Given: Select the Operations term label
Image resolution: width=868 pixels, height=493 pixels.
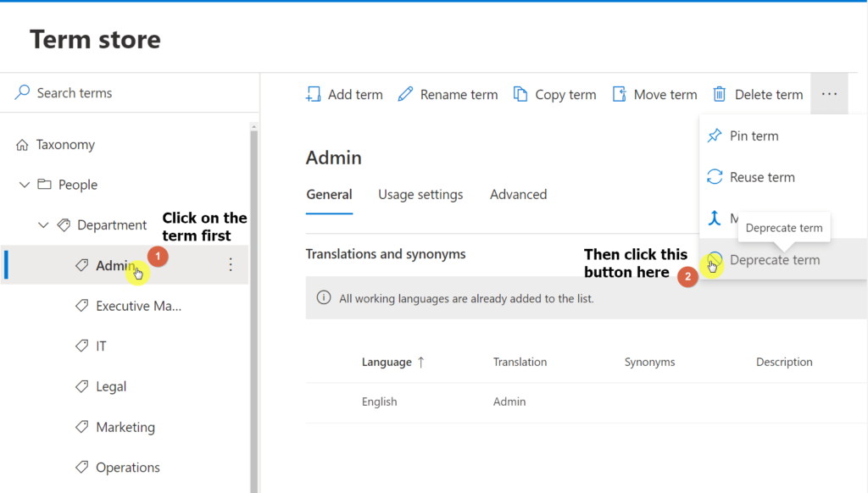Looking at the screenshot, I should 128,468.
